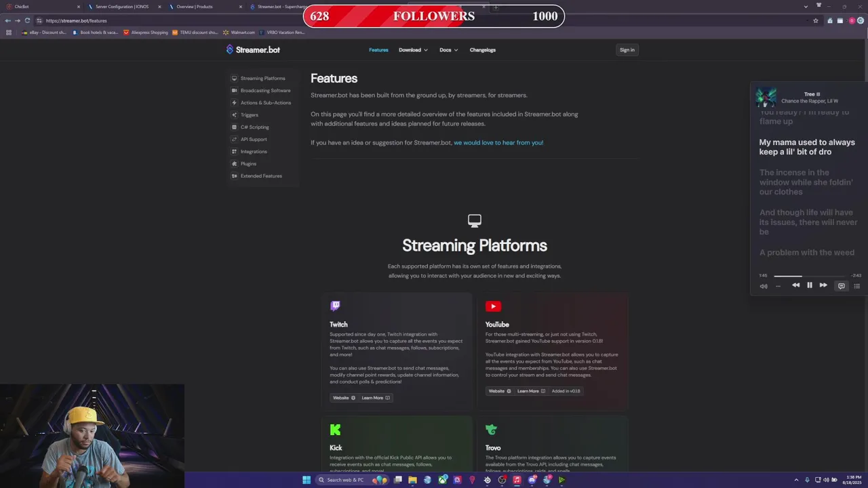Click the Integrations sidebar grid icon
868x488 pixels.
click(234, 151)
